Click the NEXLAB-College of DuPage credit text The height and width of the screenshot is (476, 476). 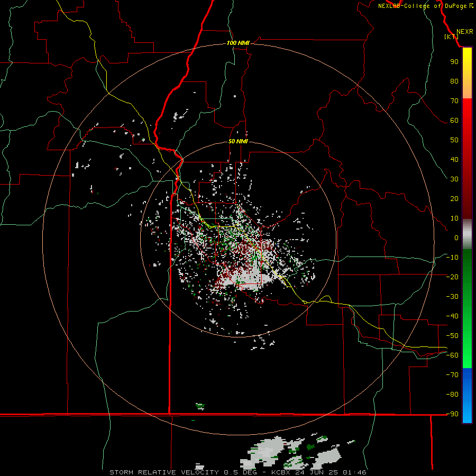coord(422,6)
